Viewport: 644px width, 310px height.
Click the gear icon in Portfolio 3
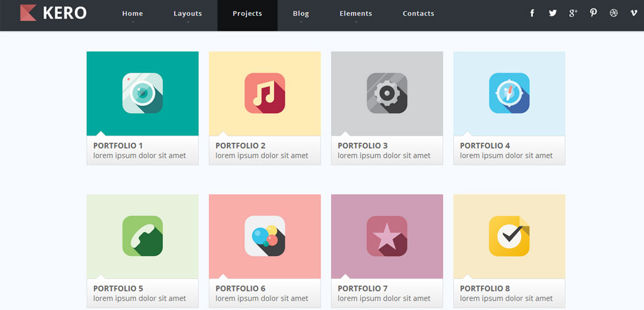[387, 93]
